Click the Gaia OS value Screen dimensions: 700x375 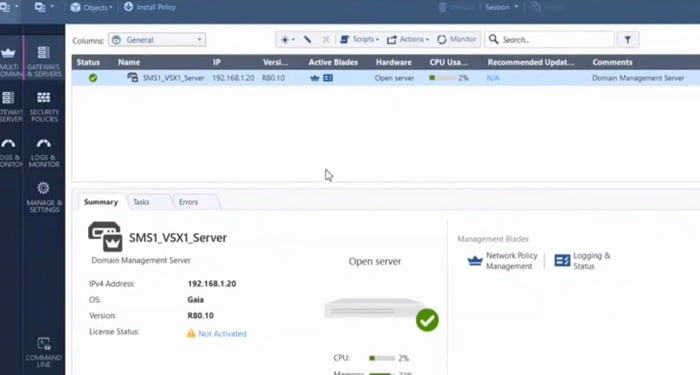196,300
